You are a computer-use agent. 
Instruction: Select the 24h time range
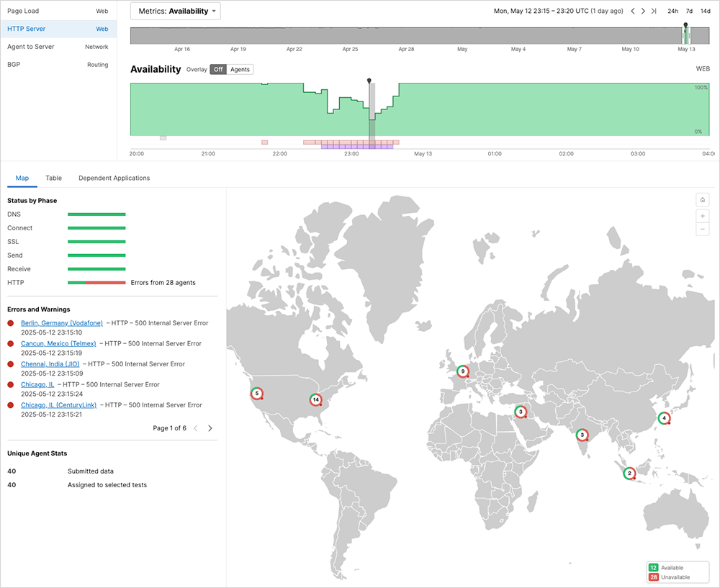pos(672,11)
